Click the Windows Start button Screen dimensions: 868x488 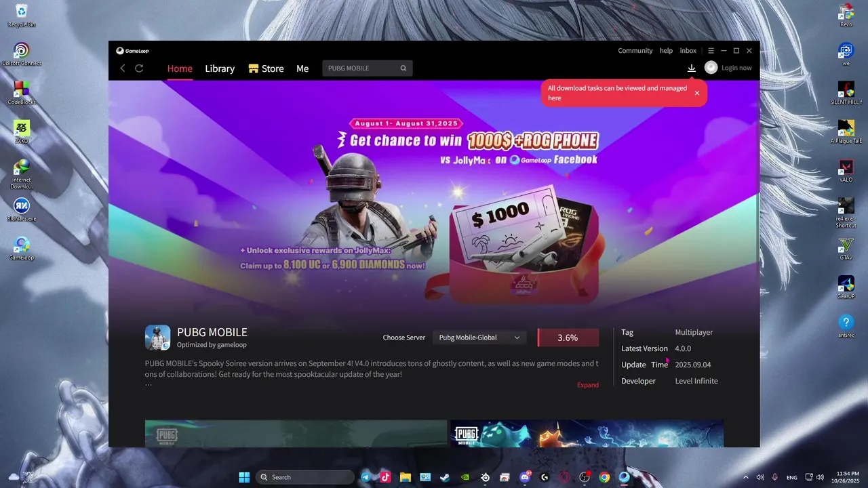[x=244, y=477]
